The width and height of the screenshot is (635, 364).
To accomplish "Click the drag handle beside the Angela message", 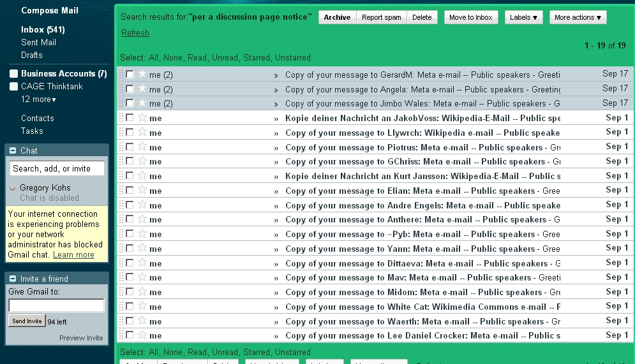I will coord(121,89).
